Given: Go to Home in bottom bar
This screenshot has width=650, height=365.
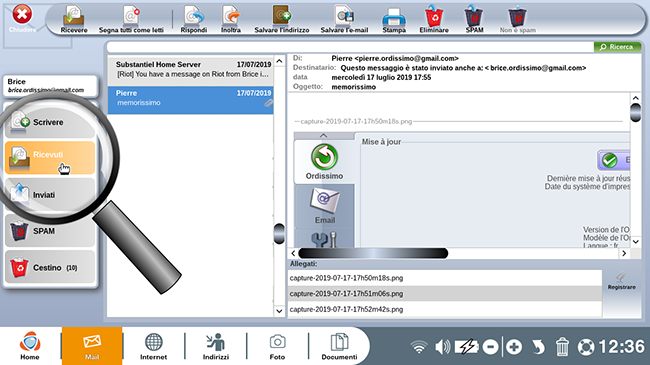Looking at the screenshot, I should click(x=30, y=346).
